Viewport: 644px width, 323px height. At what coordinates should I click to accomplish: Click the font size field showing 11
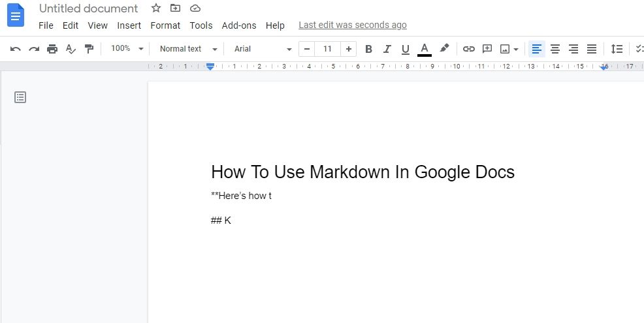[x=327, y=49]
